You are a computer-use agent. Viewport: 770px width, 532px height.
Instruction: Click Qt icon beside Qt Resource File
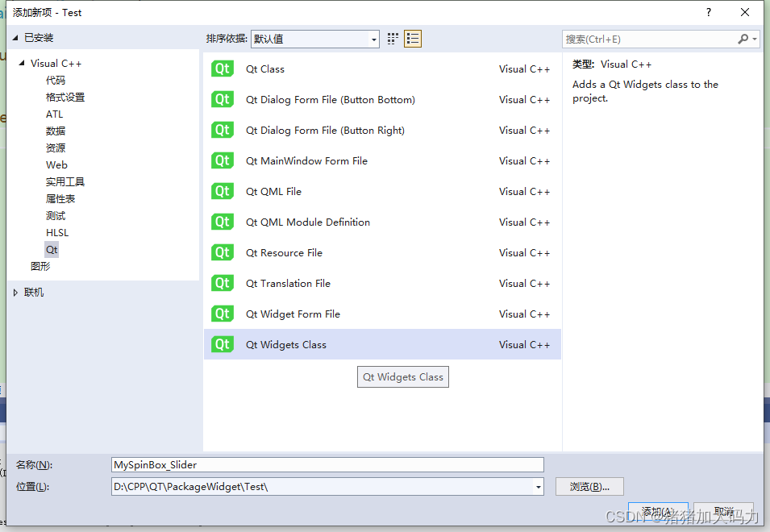point(222,253)
